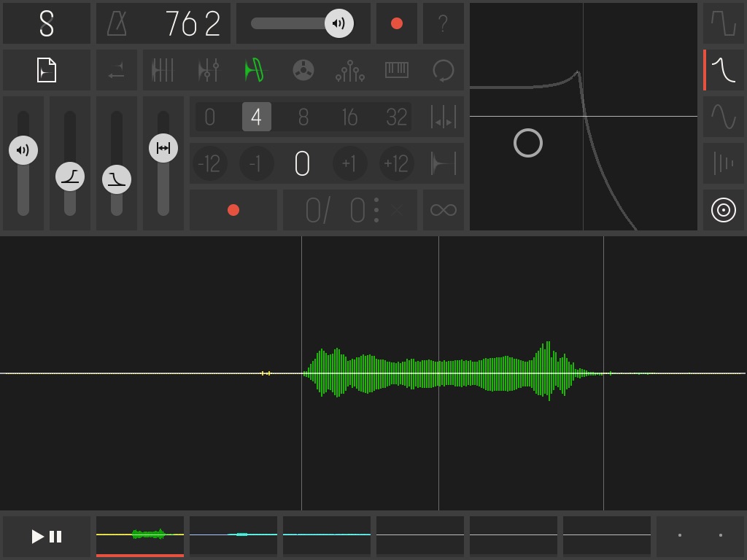Screen dimensions: 747x560
Task: Select the filter curve icon
Action: pyautogui.click(x=724, y=70)
